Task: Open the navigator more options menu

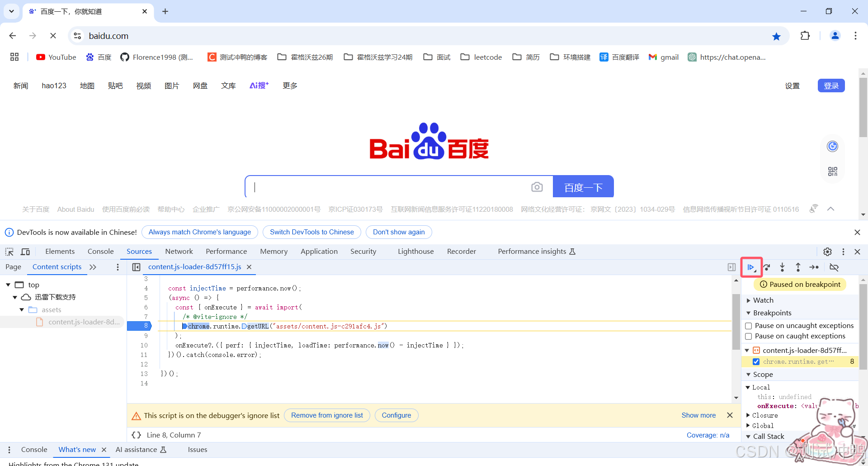Action: pos(118,267)
